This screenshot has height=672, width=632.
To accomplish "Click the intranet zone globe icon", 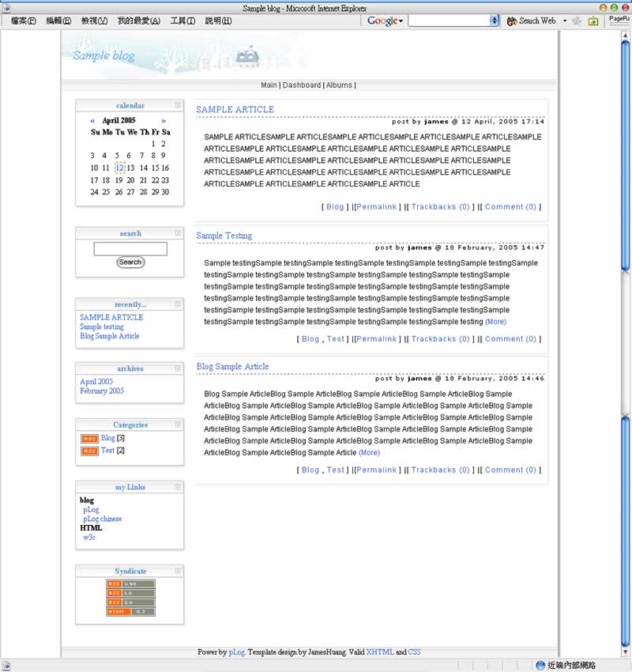I will coord(540,665).
